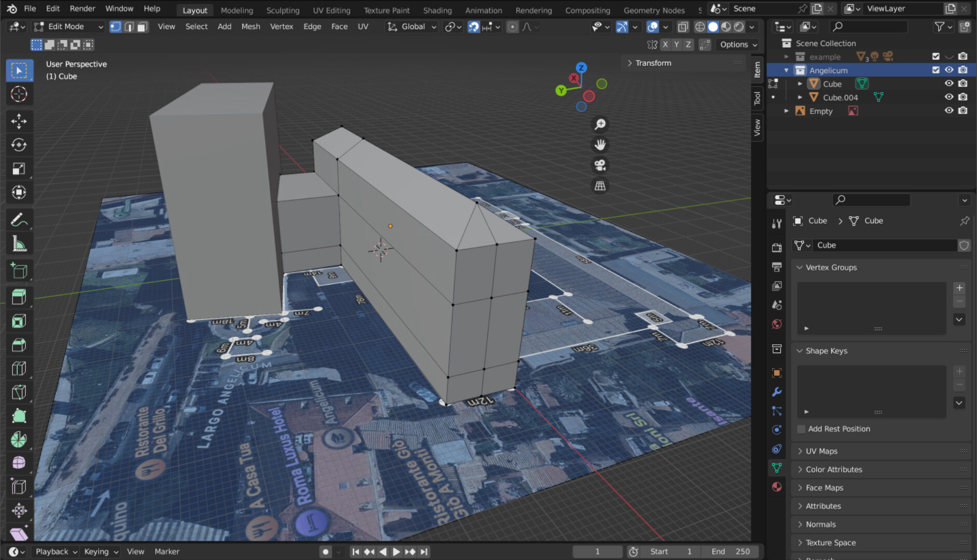
Task: Open the Modifier properties tab
Action: [777, 393]
